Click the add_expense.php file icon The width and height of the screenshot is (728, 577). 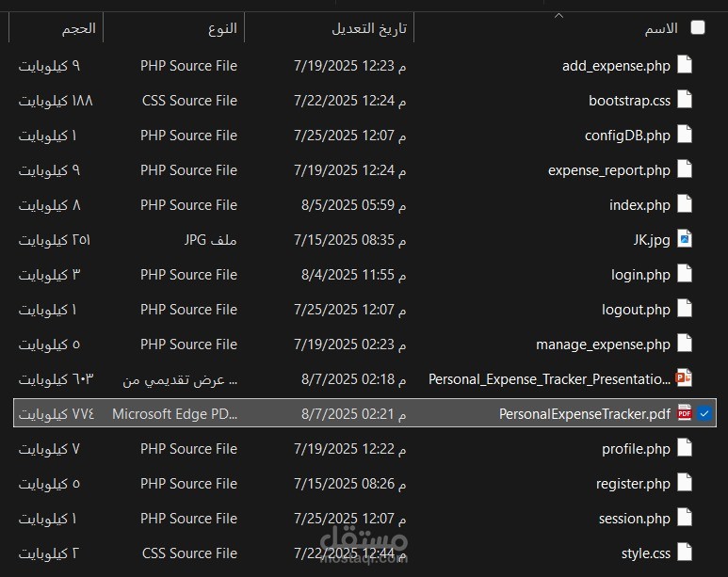point(685,65)
